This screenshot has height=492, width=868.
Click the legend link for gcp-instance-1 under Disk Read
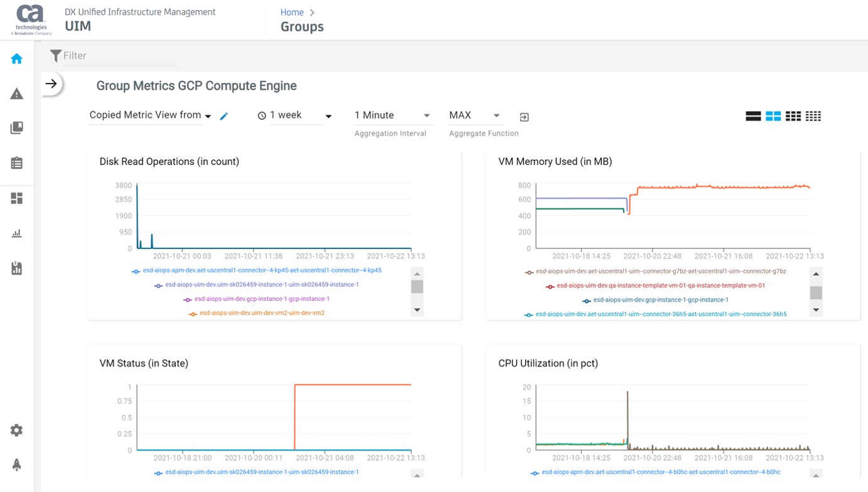tap(263, 298)
